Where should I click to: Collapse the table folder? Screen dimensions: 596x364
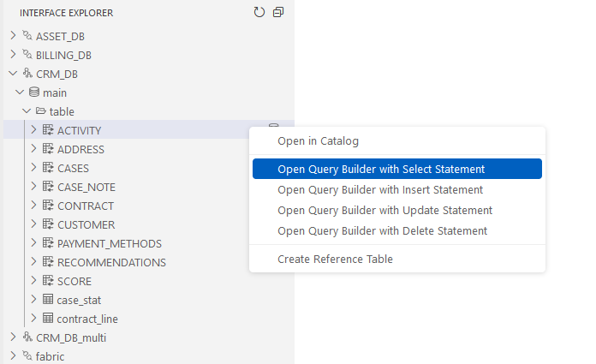[x=27, y=111]
